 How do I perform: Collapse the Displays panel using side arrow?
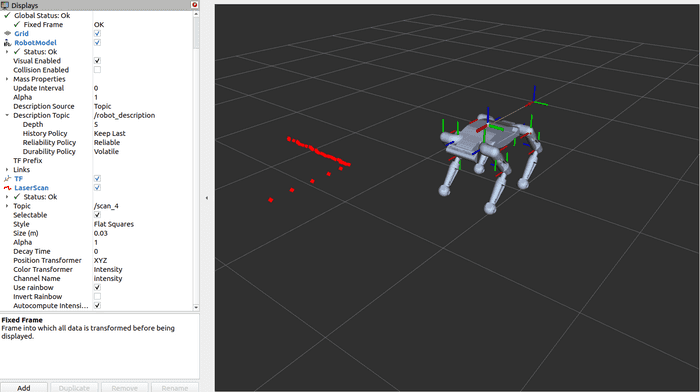point(207,198)
